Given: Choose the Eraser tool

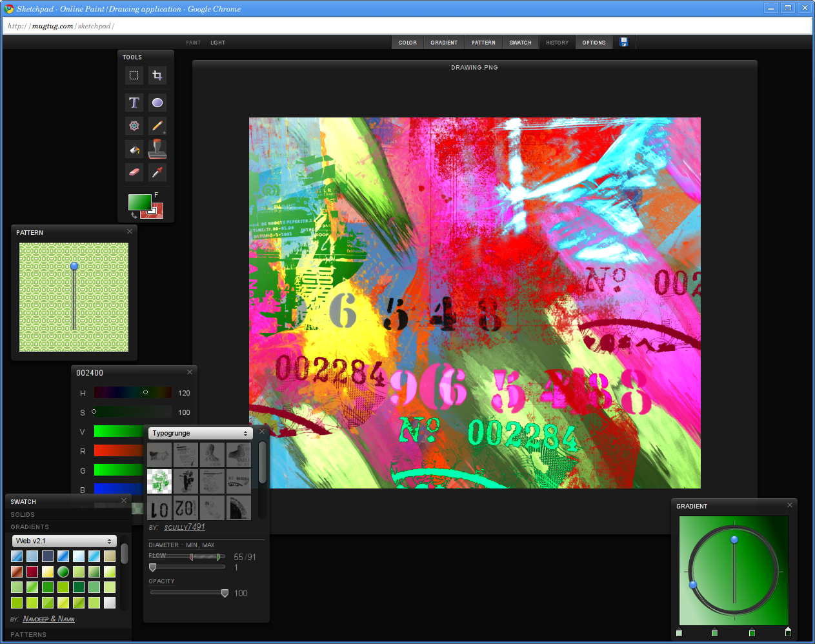Looking at the screenshot, I should point(134,172).
